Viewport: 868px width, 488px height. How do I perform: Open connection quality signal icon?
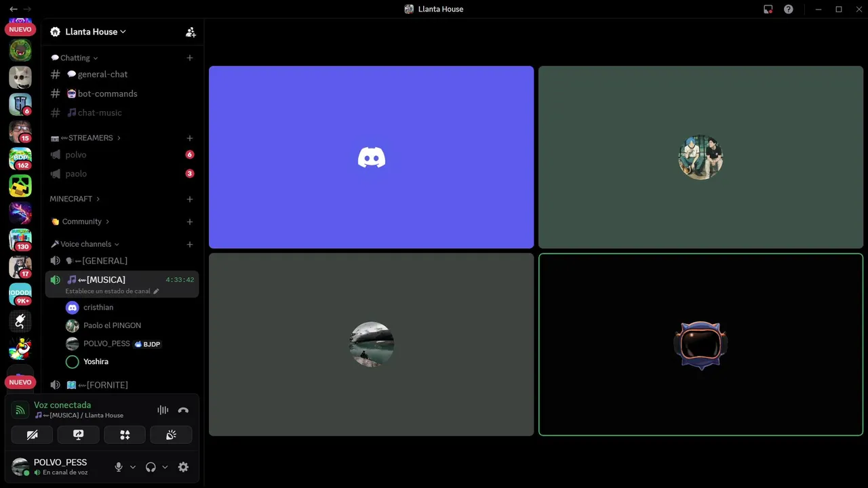20,410
